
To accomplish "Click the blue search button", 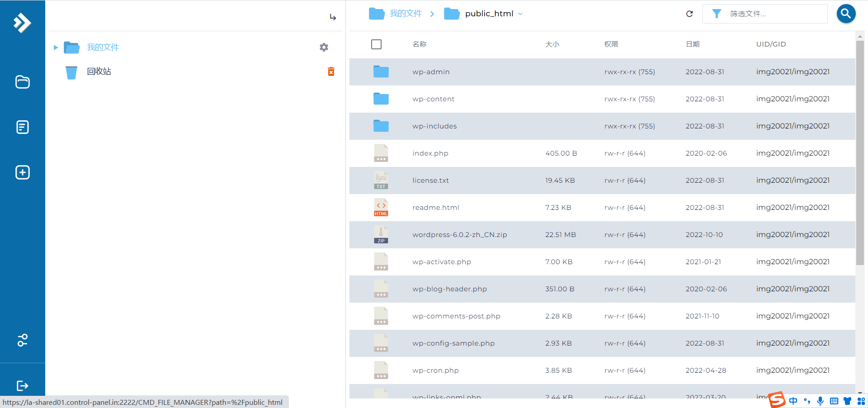I will click(x=846, y=14).
